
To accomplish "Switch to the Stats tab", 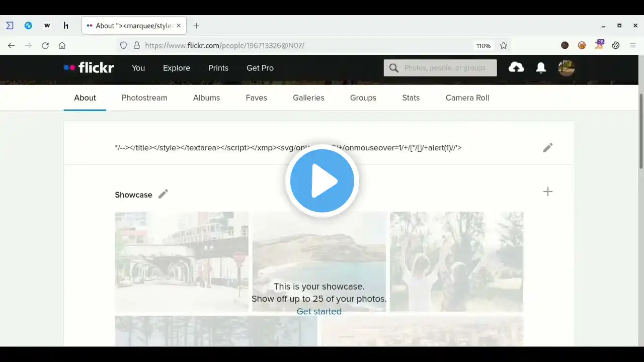I will click(411, 98).
